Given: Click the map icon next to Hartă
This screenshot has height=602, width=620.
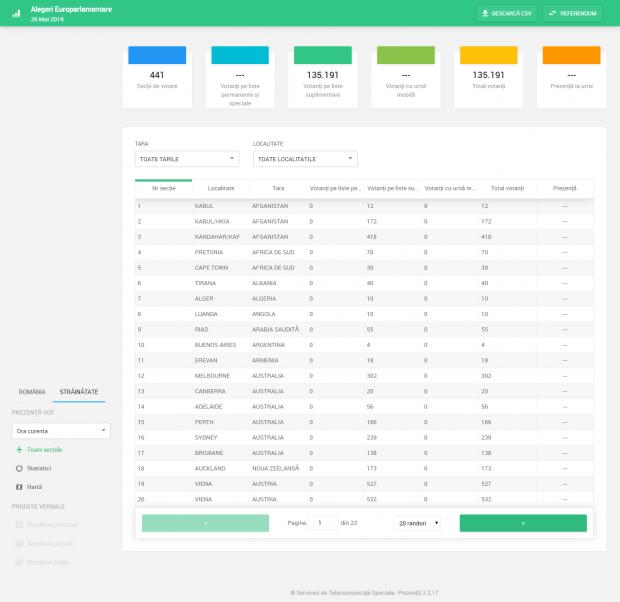Looking at the screenshot, I should (x=19, y=487).
